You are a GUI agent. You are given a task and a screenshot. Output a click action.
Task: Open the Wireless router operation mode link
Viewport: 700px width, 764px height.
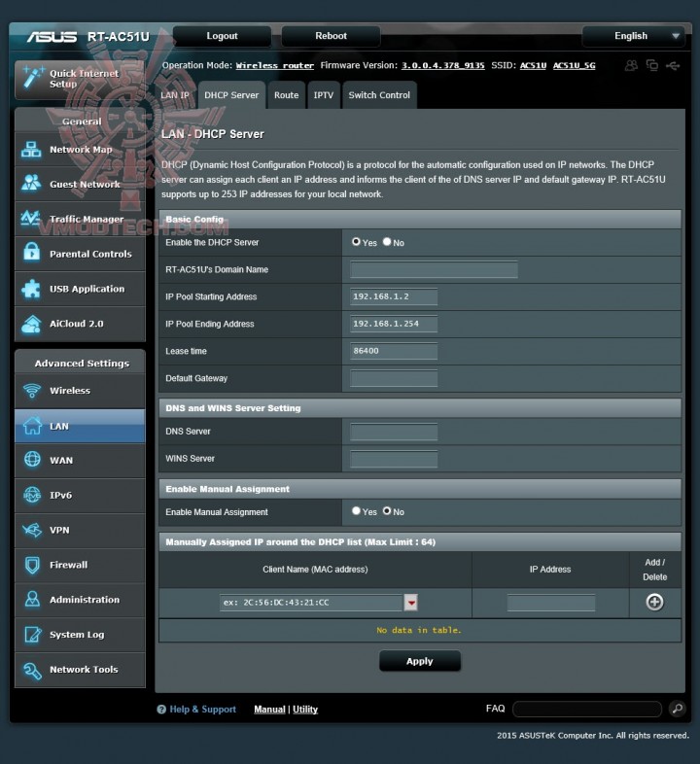tap(275, 66)
